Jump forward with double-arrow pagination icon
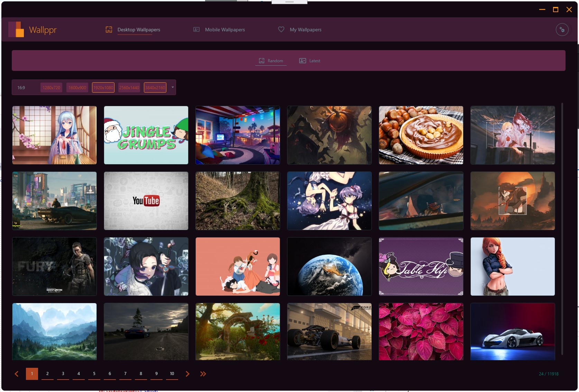 (x=203, y=374)
